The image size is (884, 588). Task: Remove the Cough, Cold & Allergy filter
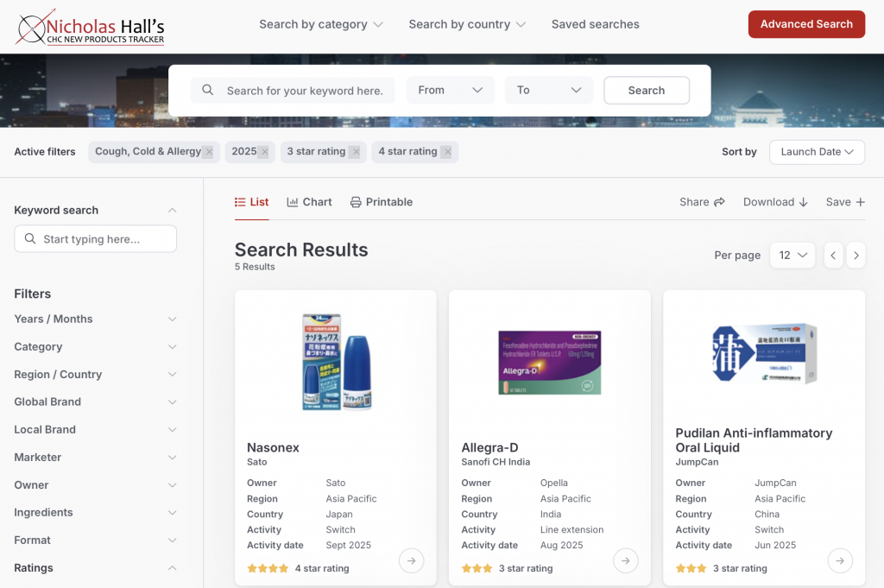pyautogui.click(x=209, y=152)
